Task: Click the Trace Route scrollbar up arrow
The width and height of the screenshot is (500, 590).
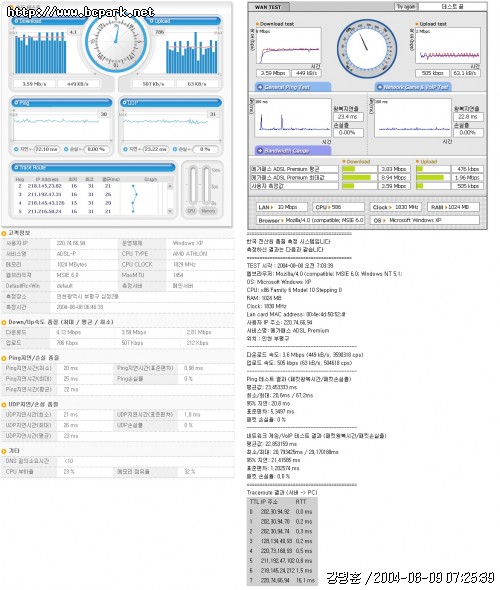Action: tap(170, 186)
